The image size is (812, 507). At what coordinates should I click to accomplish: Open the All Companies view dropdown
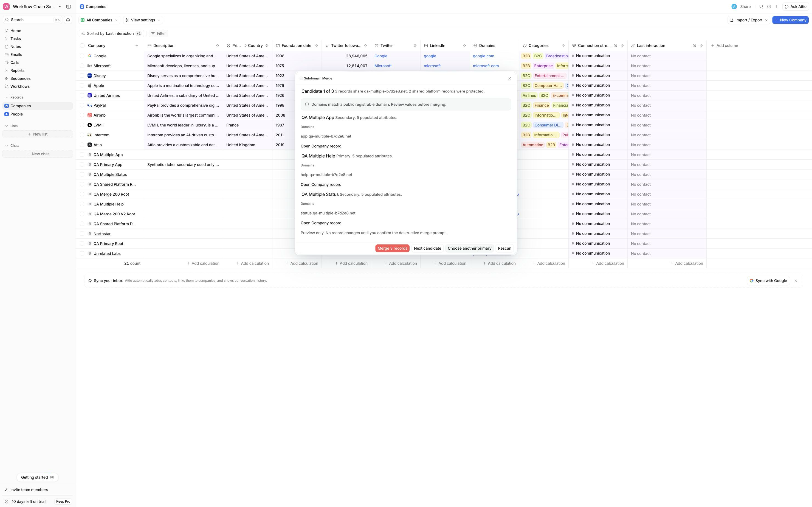click(x=99, y=20)
